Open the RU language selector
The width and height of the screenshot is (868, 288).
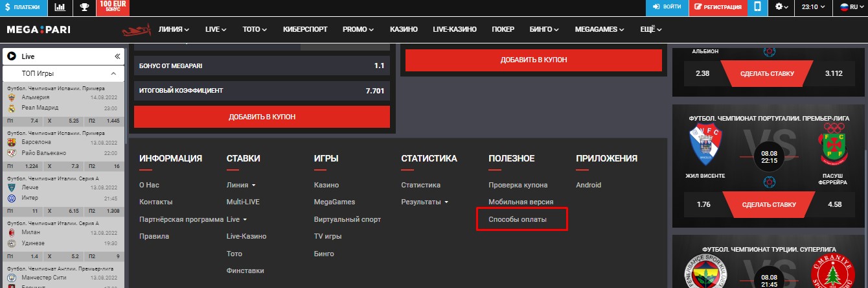point(852,7)
